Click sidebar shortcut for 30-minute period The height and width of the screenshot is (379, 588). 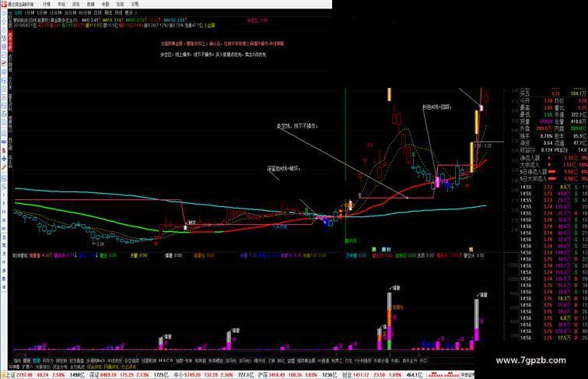click(x=4, y=220)
